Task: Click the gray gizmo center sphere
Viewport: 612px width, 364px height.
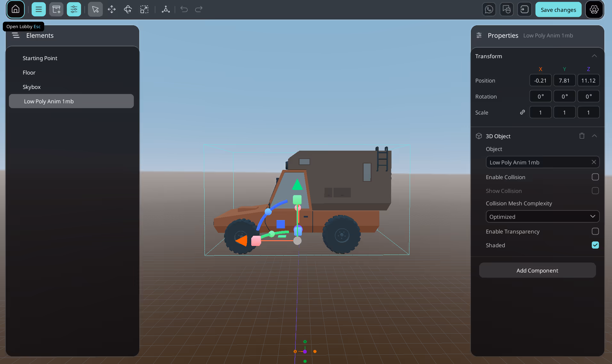Action: 297,241
